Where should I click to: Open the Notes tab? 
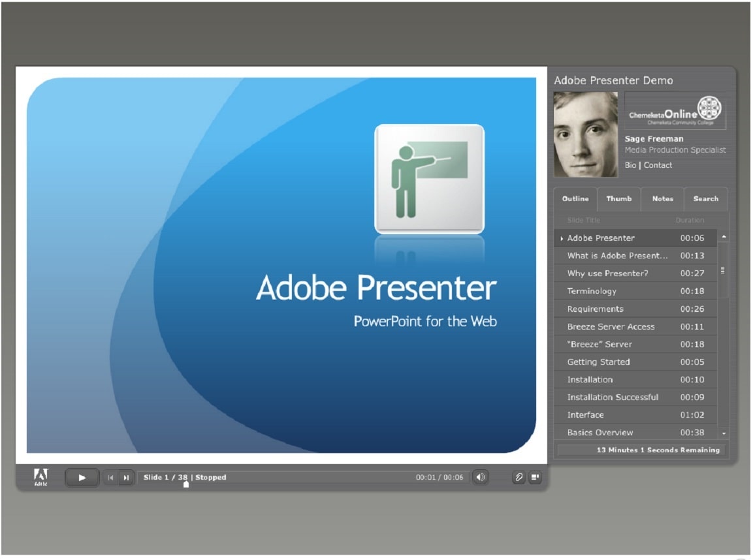(x=662, y=199)
